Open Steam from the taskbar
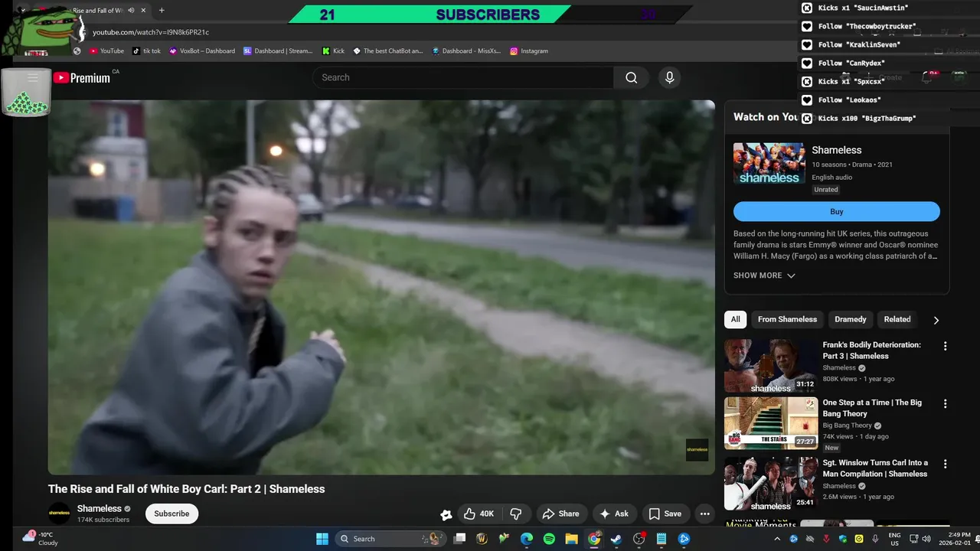The width and height of the screenshot is (980, 551). pyautogui.click(x=616, y=539)
